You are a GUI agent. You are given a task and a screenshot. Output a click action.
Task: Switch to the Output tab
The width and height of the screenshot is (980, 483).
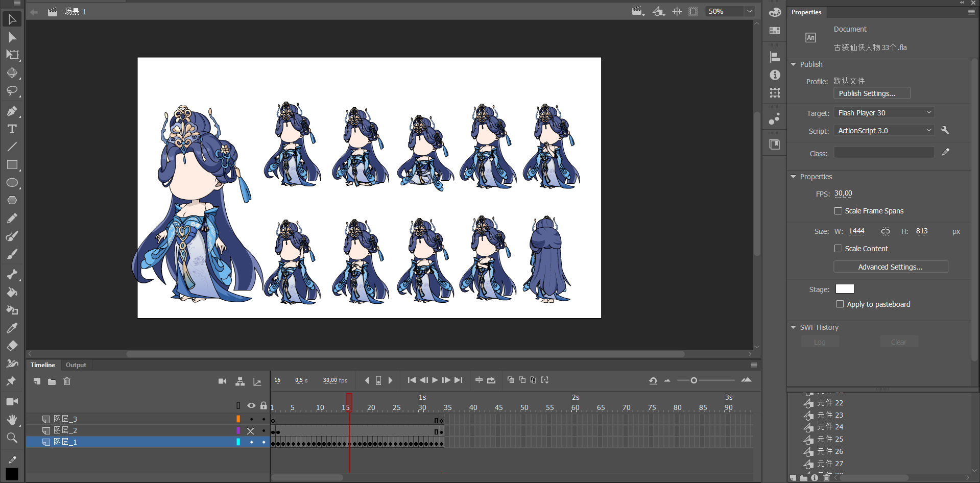[x=76, y=365]
